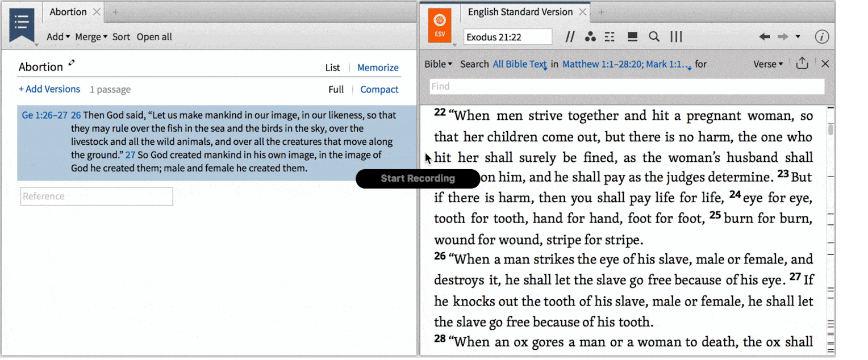Open parallel resources double-slash icon

(x=570, y=37)
